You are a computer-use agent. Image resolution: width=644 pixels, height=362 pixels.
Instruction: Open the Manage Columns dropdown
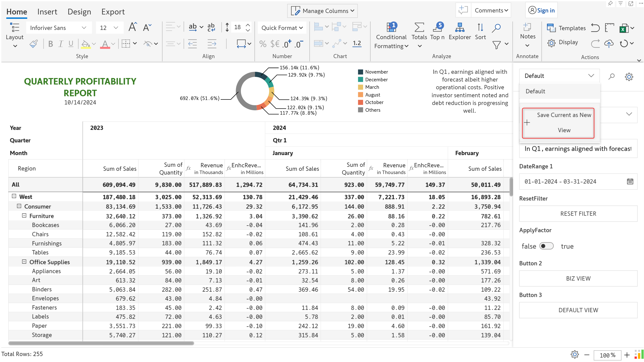pyautogui.click(x=322, y=11)
